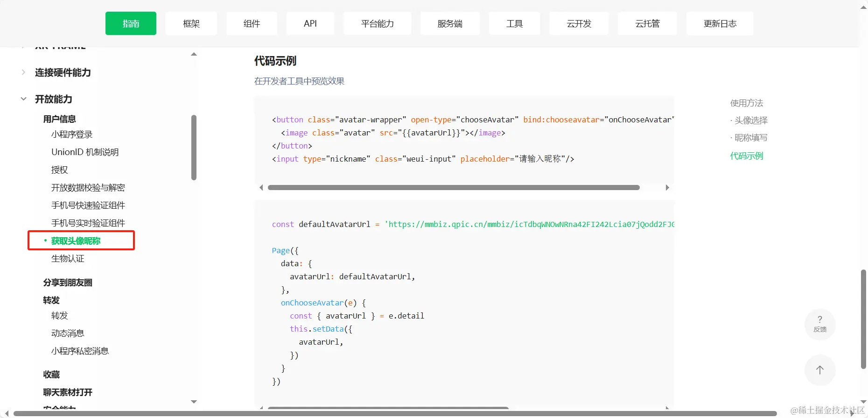Open the 指南 tab

131,23
